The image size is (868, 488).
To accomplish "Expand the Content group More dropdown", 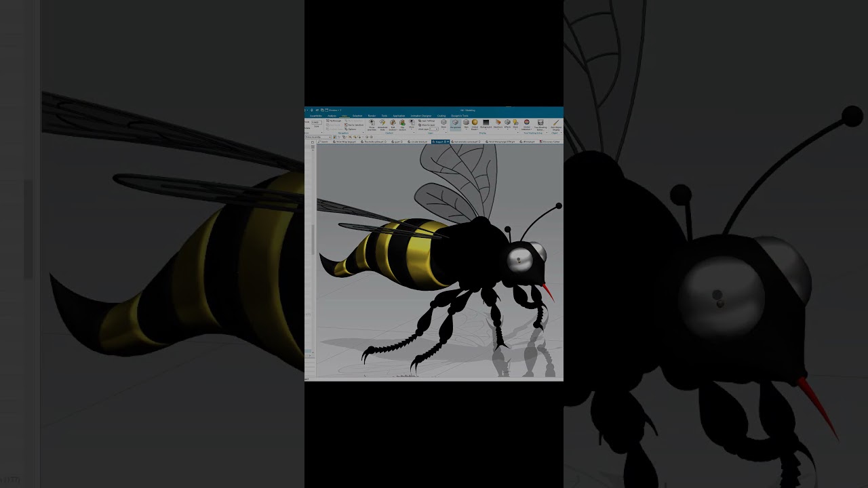I will (x=412, y=125).
